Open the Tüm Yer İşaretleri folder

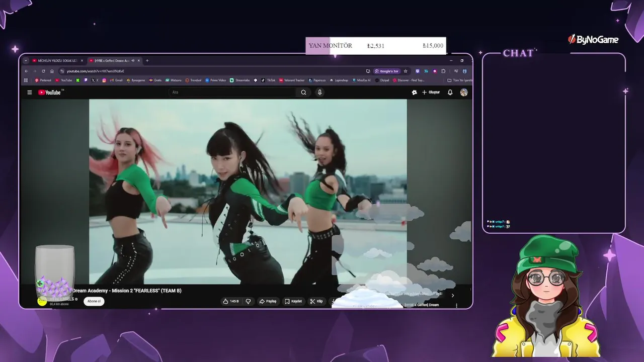click(x=460, y=80)
